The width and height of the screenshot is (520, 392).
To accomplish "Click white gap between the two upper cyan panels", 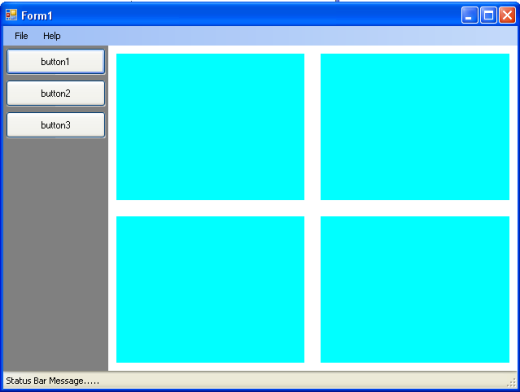I will click(x=312, y=127).
